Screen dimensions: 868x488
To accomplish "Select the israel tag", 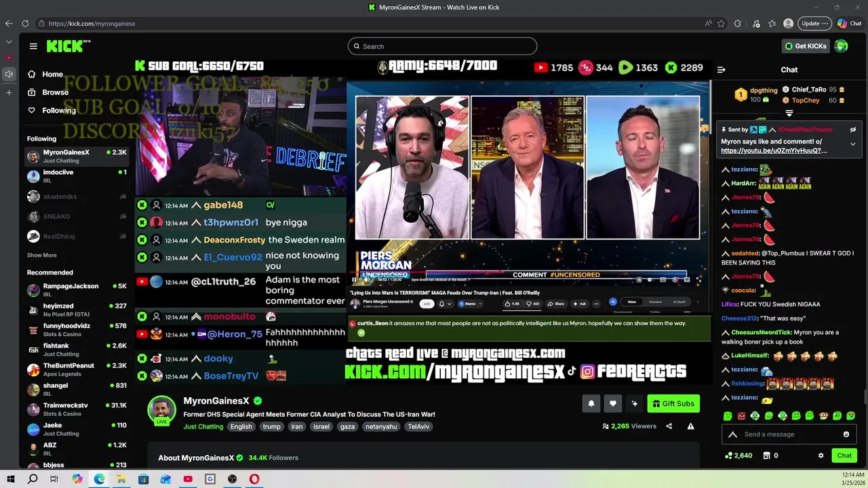I will coord(321,426).
